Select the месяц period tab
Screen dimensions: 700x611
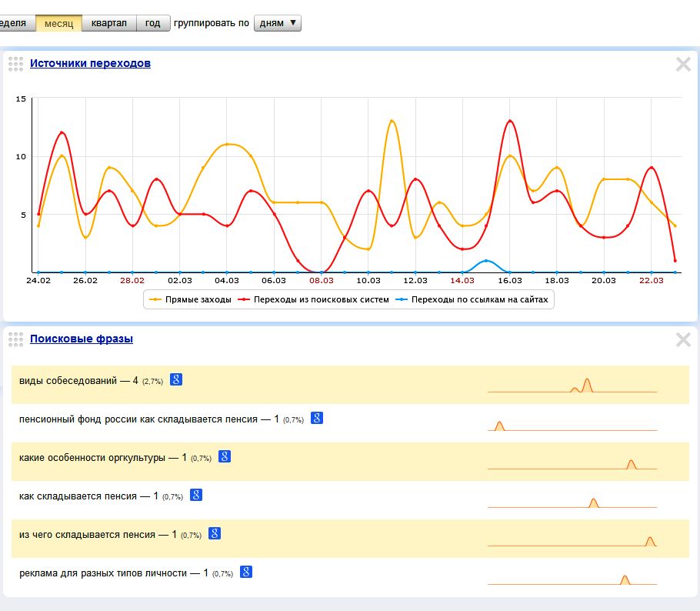pyautogui.click(x=58, y=23)
